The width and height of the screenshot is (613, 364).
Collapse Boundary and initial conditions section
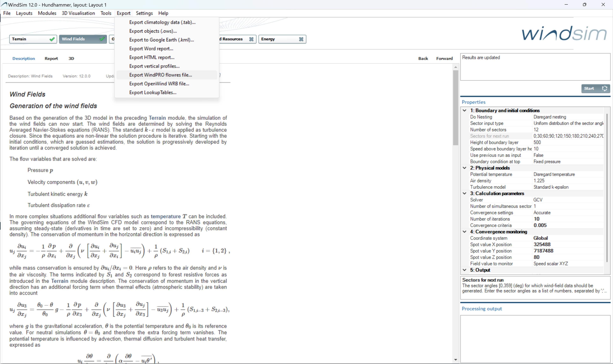click(x=464, y=111)
